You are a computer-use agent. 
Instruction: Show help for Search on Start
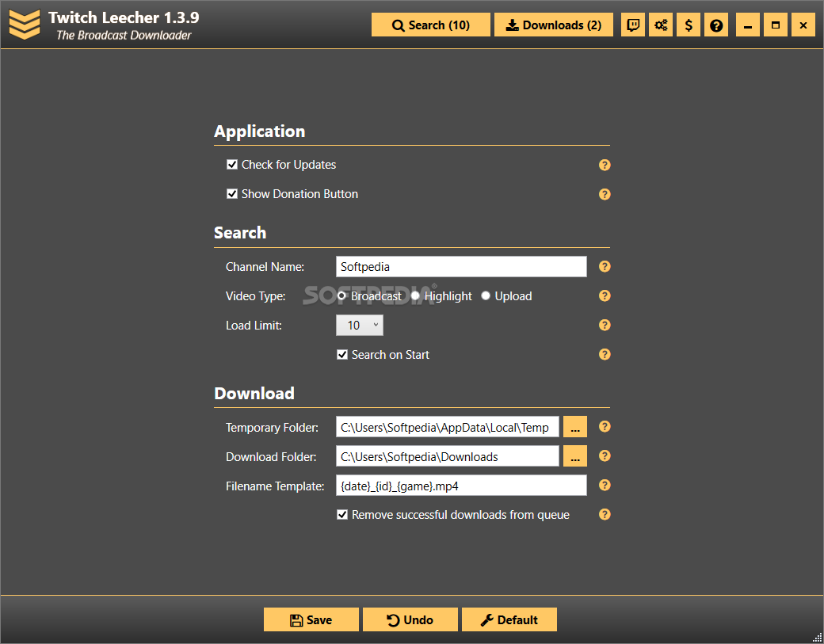click(605, 355)
